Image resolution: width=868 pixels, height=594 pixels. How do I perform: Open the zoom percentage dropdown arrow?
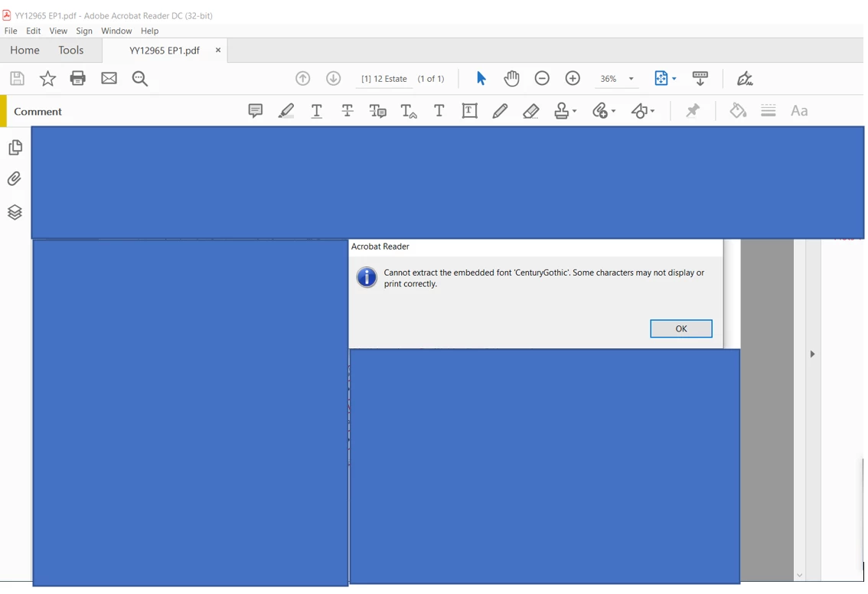coord(631,79)
